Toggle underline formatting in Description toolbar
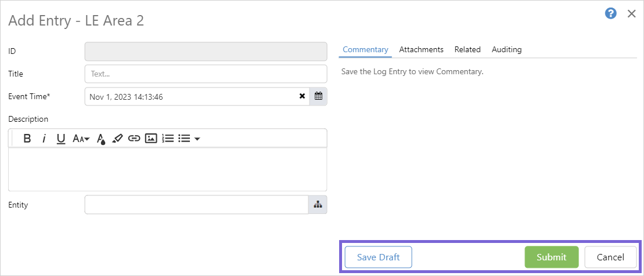 click(x=60, y=139)
